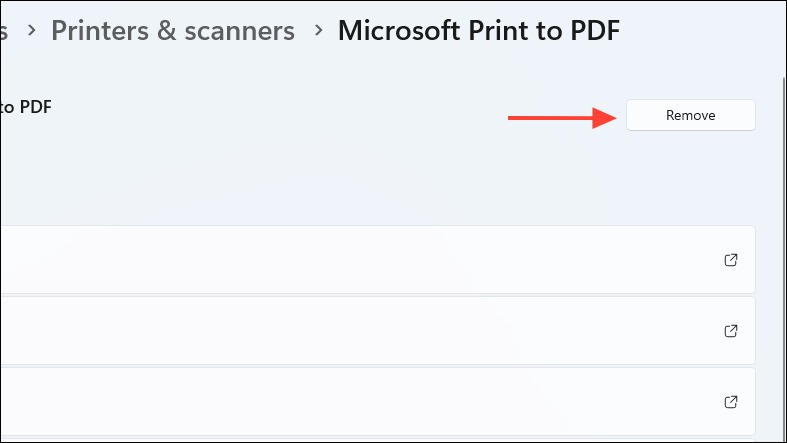The height and width of the screenshot is (443, 787).
Task: Open the first settings card row
Action: click(377, 259)
